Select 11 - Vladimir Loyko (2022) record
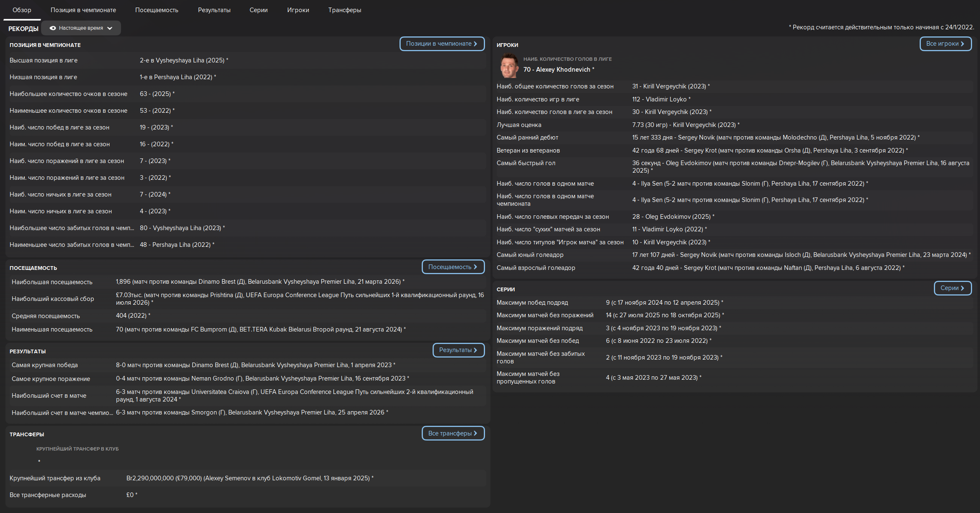 point(669,229)
